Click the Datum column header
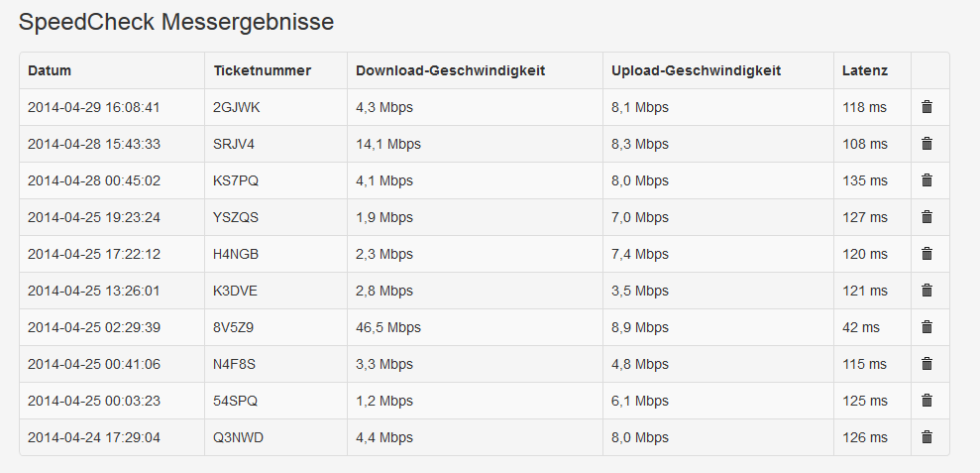The image size is (980, 473). point(50,70)
